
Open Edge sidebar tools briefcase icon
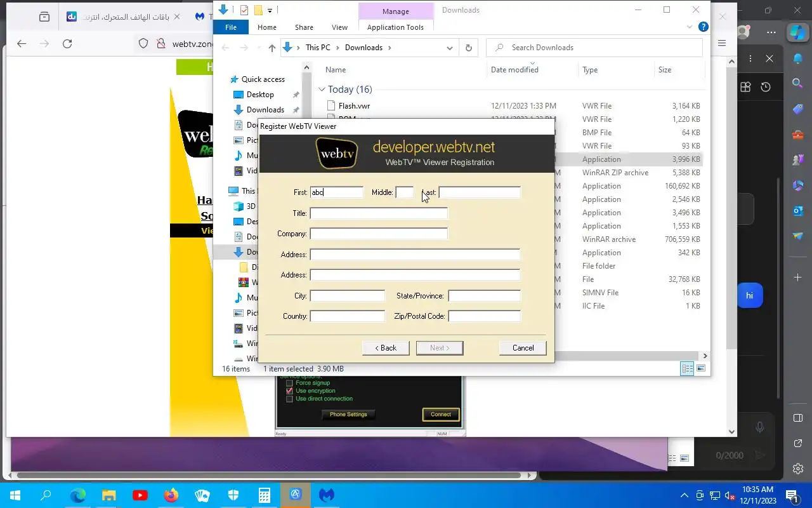(x=798, y=135)
